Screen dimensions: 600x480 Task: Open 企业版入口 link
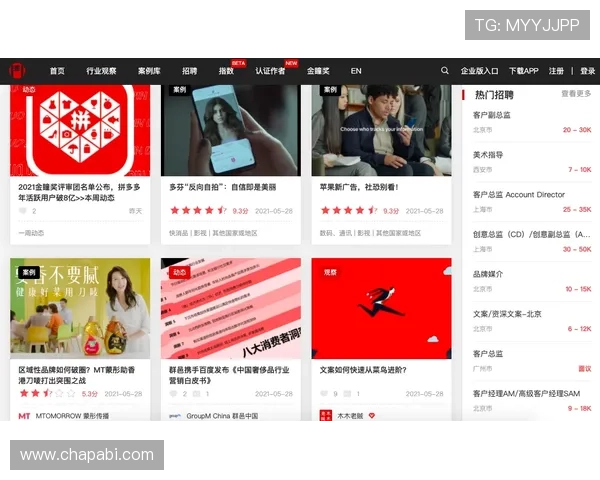point(479,71)
